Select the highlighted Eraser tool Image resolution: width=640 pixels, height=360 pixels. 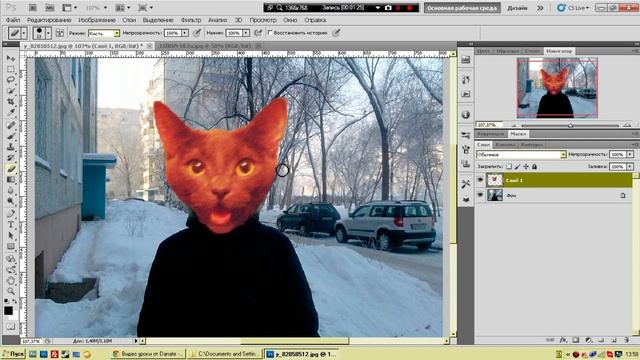(x=11, y=169)
